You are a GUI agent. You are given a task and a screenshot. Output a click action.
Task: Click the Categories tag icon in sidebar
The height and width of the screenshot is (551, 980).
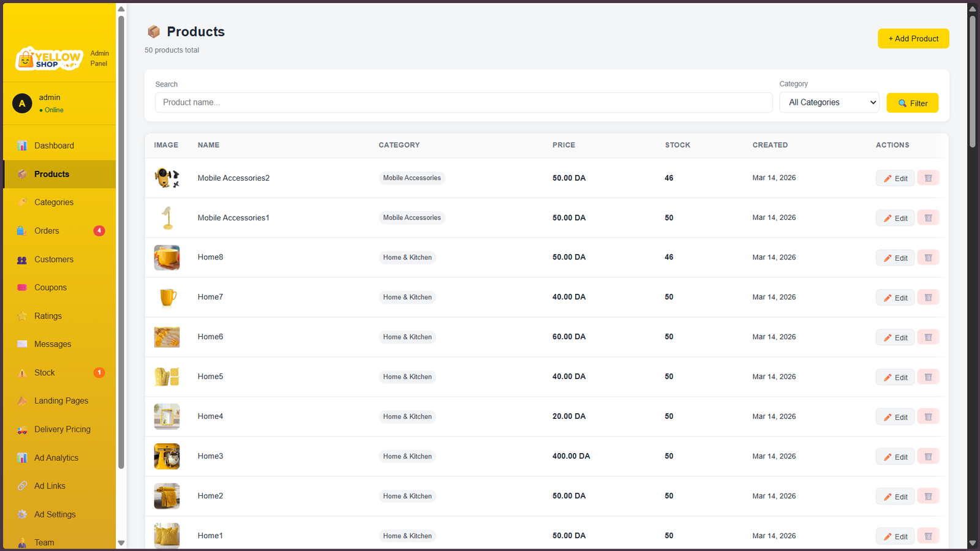[22, 202]
